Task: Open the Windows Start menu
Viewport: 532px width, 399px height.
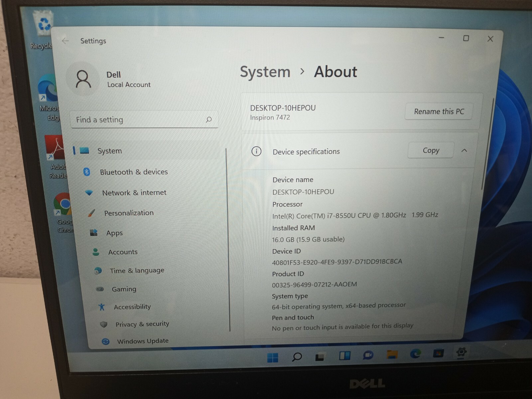Action: [273, 357]
